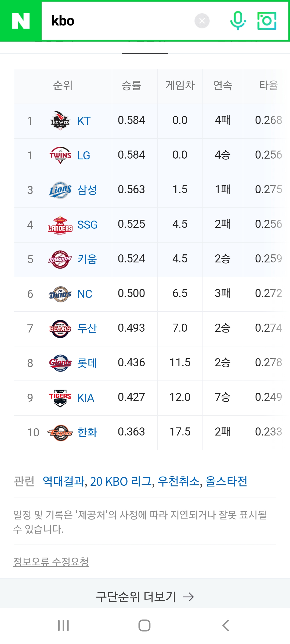The height and width of the screenshot is (644, 290).
Task: Open the KT Wiz team logo
Action: click(x=60, y=121)
